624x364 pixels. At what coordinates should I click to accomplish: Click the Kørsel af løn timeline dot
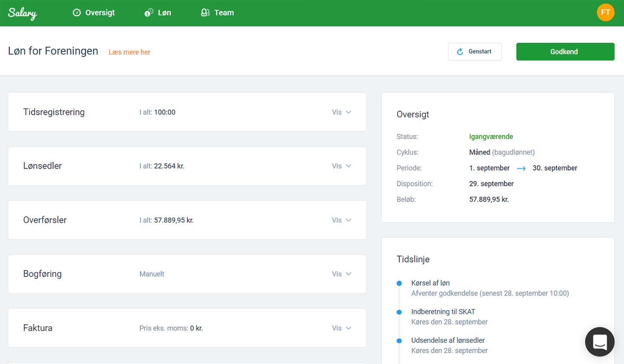[399, 283]
